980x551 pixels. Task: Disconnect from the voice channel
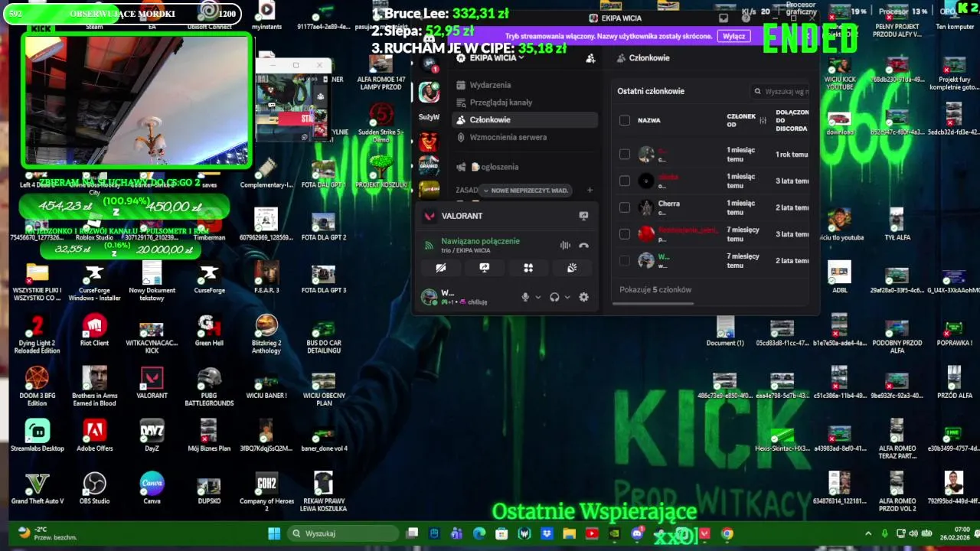point(583,246)
